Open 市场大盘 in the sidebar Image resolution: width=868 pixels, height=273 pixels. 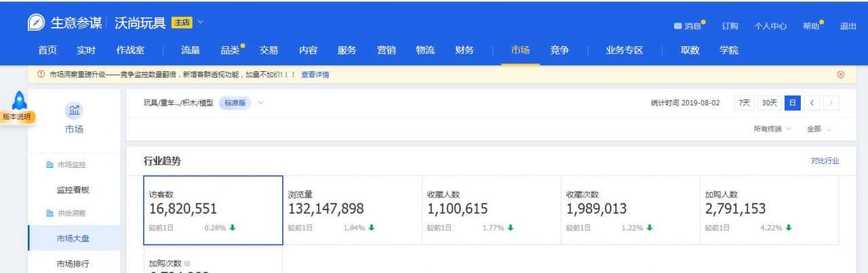coord(73,238)
